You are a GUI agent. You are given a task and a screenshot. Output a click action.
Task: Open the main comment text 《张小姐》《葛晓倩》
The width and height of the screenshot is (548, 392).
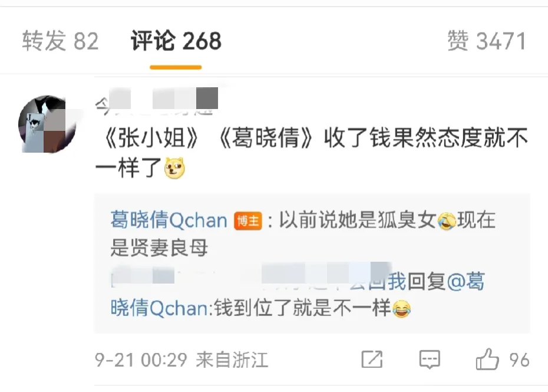(311, 153)
